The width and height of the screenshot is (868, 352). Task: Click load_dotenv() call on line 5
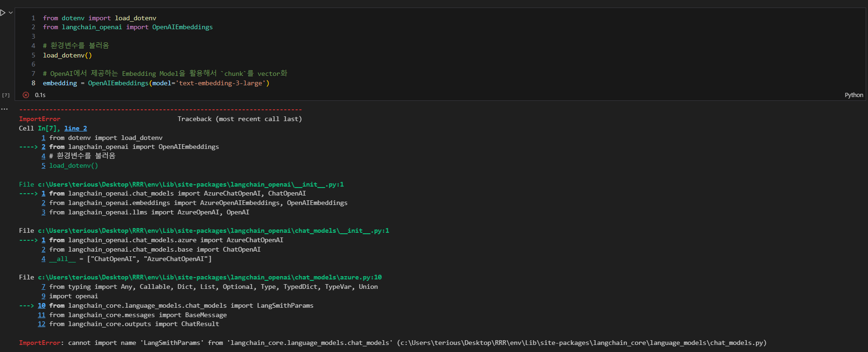[67, 55]
